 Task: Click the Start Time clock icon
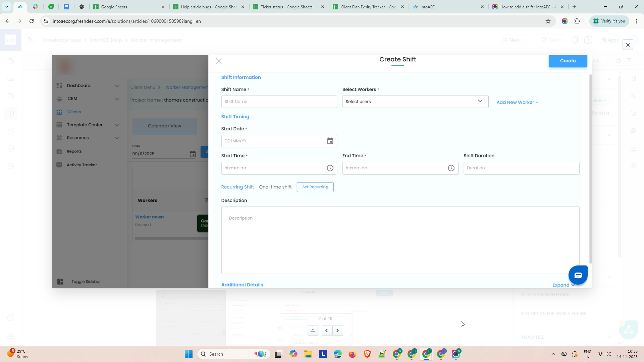330,168
